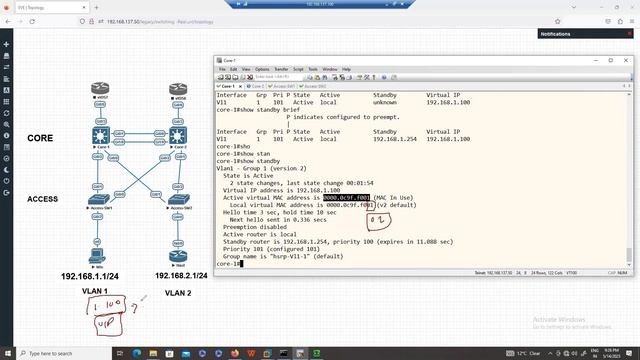Select the Access-SW2 switch node
This screenshot has height=360, width=640.
[x=179, y=199]
